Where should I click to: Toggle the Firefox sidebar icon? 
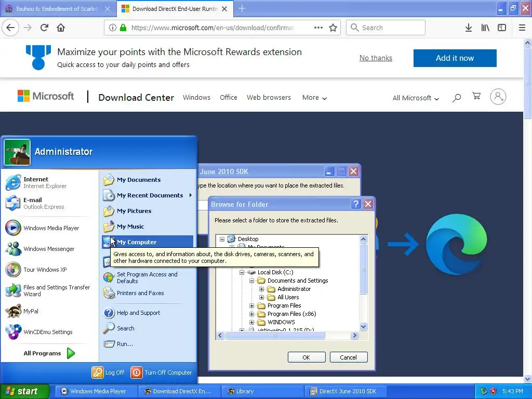point(502,28)
